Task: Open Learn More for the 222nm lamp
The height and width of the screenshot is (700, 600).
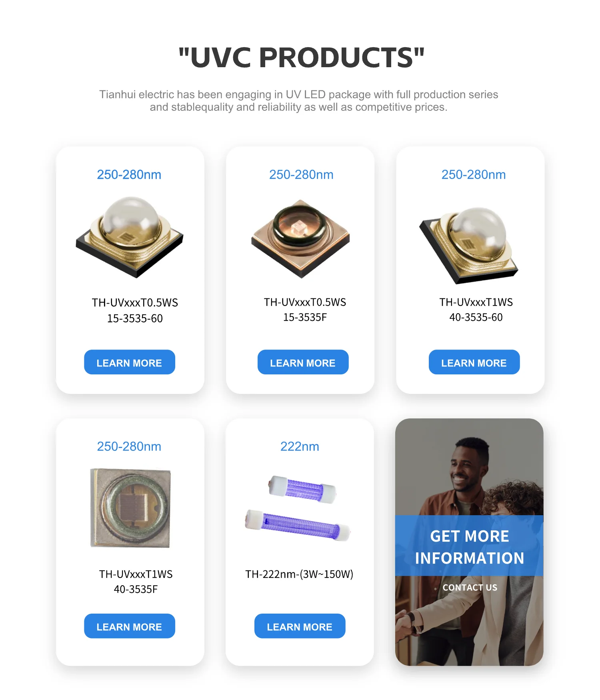Action: [x=300, y=626]
